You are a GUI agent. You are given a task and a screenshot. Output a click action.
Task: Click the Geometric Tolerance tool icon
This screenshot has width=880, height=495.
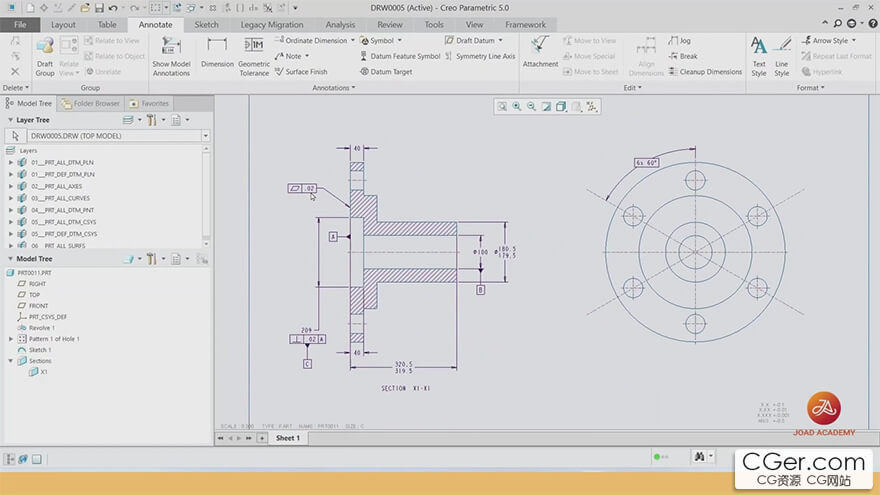(x=254, y=45)
